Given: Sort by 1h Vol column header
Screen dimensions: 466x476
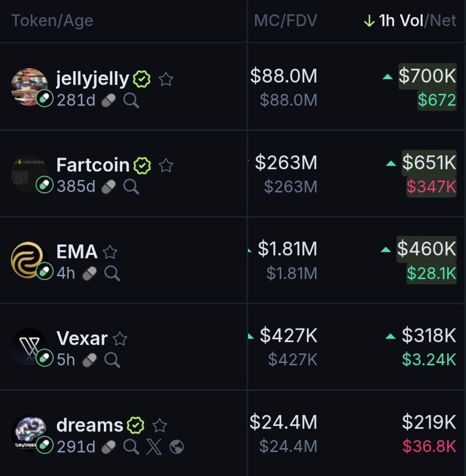Looking at the screenshot, I should [x=401, y=21].
